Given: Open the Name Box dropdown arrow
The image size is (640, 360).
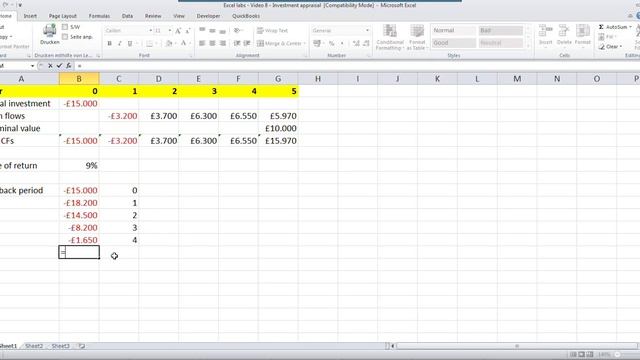Looking at the screenshot, I should [x=32, y=66].
